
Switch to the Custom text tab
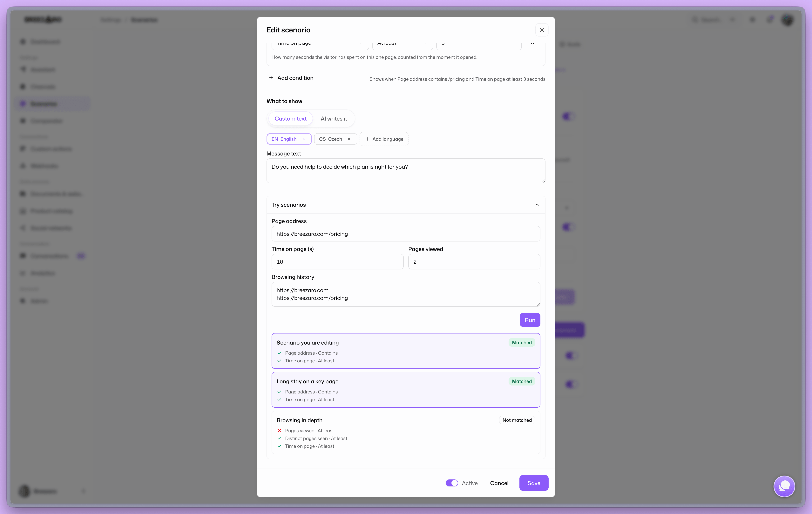[x=290, y=119]
